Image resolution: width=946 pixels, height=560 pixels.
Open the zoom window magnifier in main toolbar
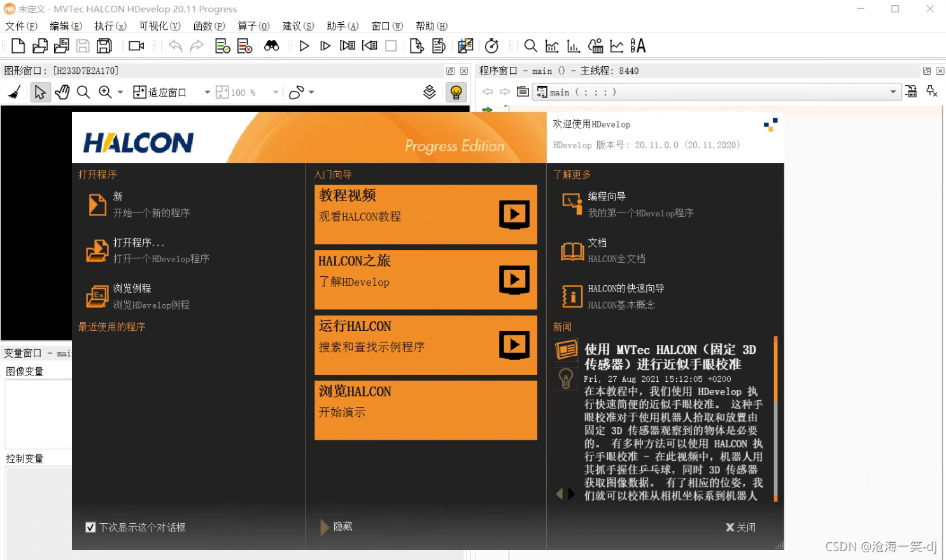tap(530, 46)
